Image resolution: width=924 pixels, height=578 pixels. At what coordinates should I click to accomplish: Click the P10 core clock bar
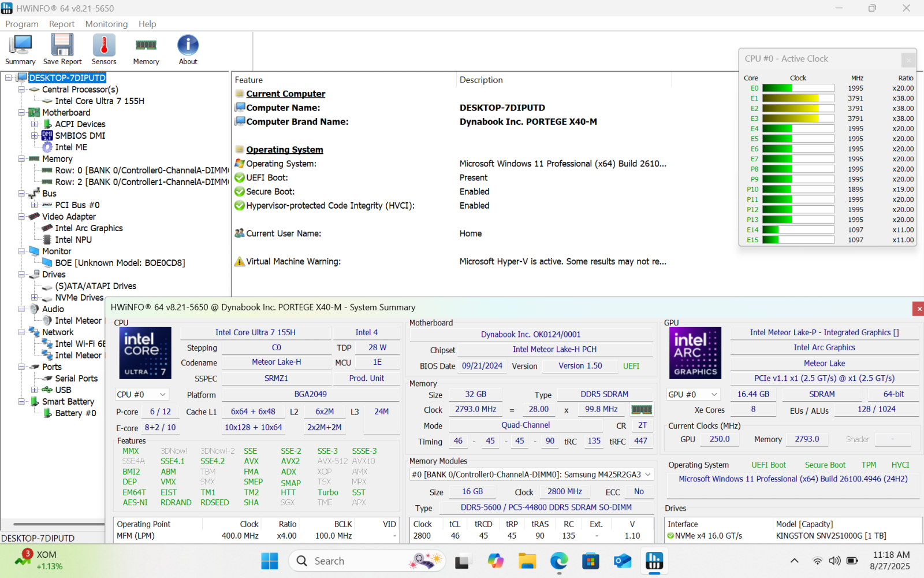click(x=798, y=189)
